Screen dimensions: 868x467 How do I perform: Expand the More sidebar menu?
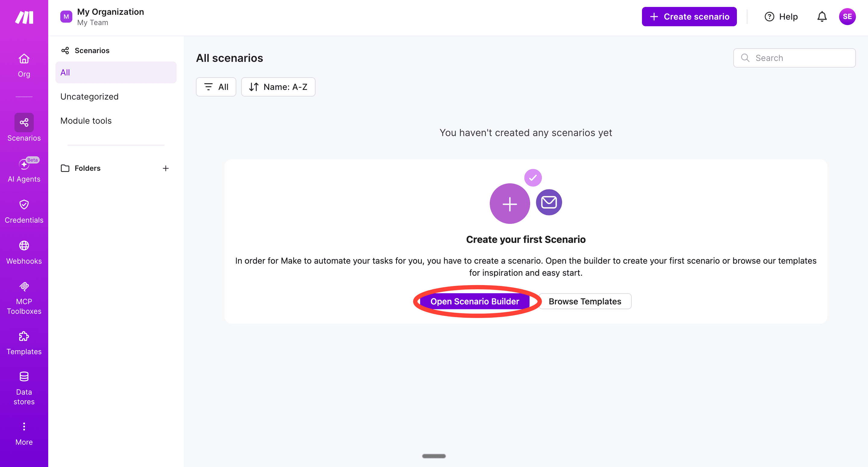point(24,433)
